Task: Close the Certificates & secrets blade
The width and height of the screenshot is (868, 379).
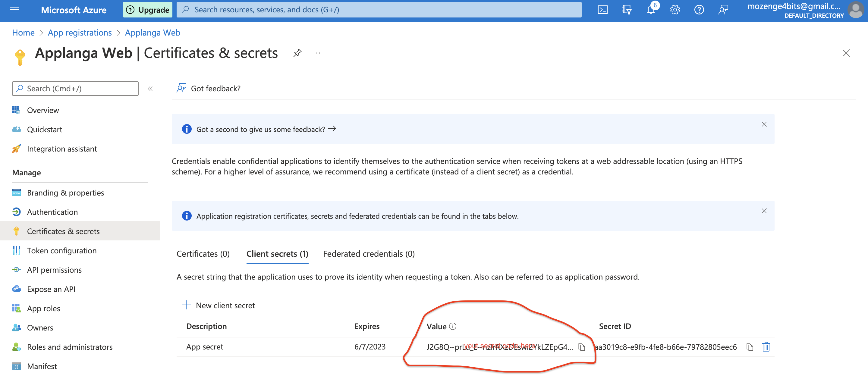Action: (x=846, y=53)
